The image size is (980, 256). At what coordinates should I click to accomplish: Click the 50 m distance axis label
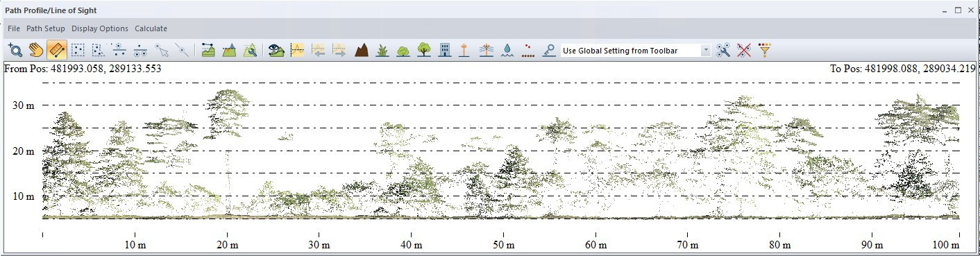click(503, 245)
